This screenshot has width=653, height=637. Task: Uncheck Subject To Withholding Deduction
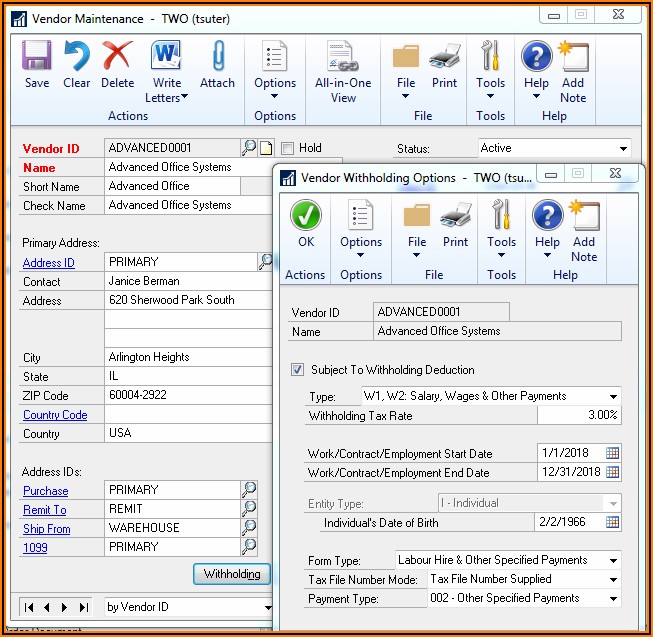click(298, 369)
